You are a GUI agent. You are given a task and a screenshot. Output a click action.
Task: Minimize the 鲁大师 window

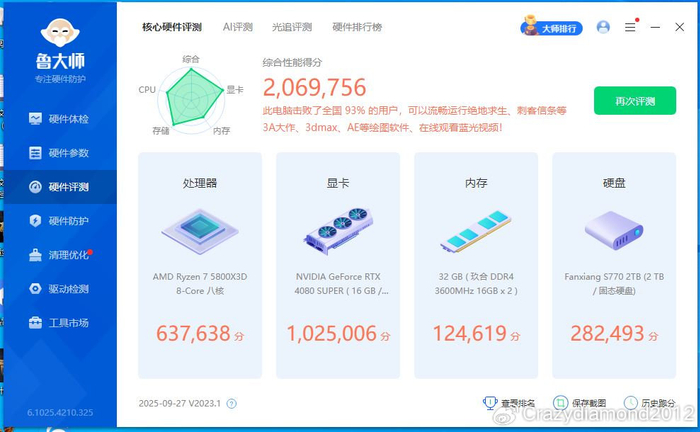click(x=655, y=27)
